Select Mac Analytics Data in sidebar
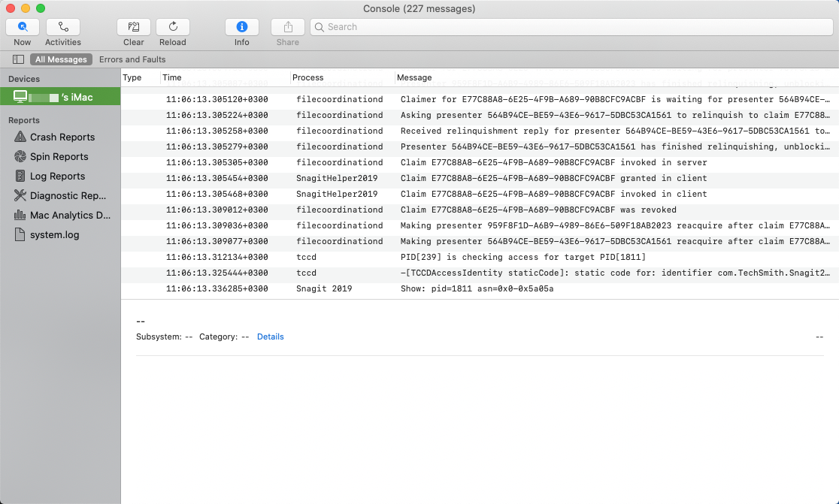The image size is (839, 504). coord(70,216)
